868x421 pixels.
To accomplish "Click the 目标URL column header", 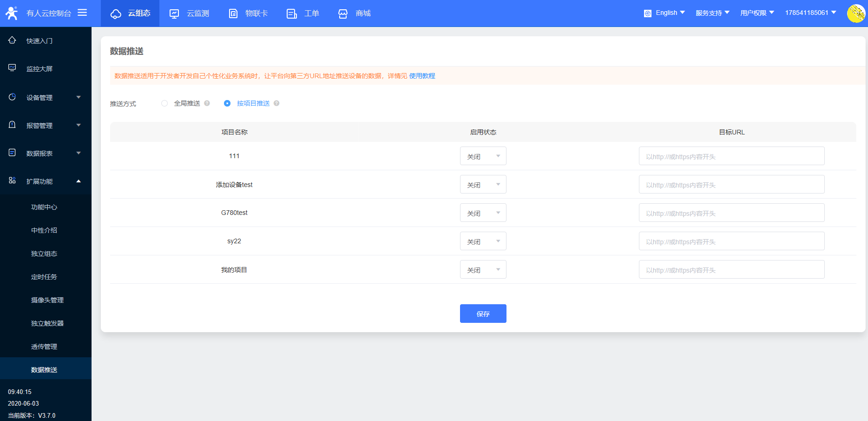I will pos(732,132).
